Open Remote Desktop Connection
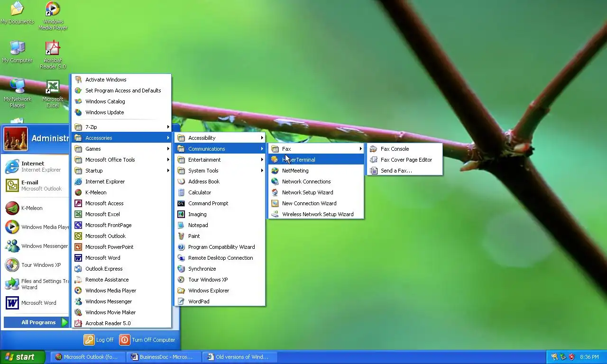607x364 pixels. click(x=220, y=258)
